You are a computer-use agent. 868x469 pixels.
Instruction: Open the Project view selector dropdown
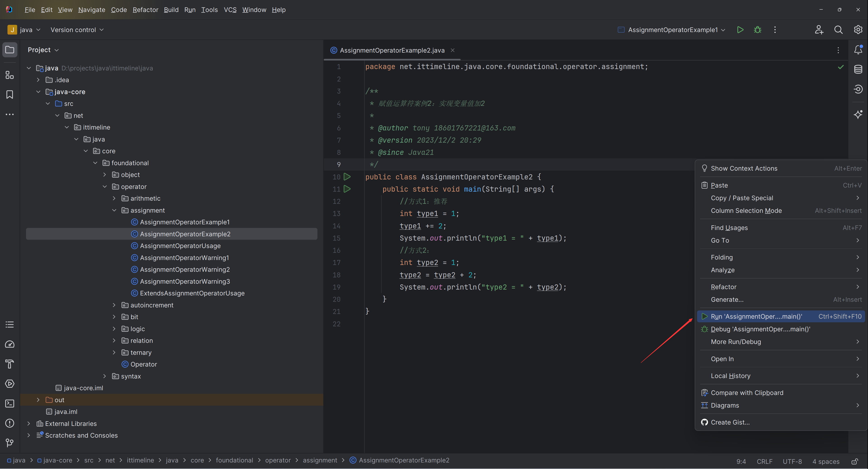(43, 50)
